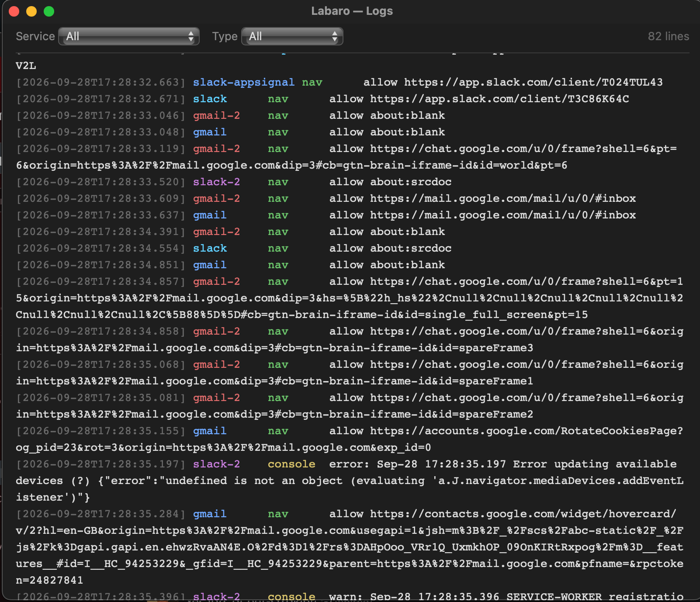Click timestamp 2026-09-28T17:28:33.046
Screen dimensions: 700x602
[x=101, y=115]
